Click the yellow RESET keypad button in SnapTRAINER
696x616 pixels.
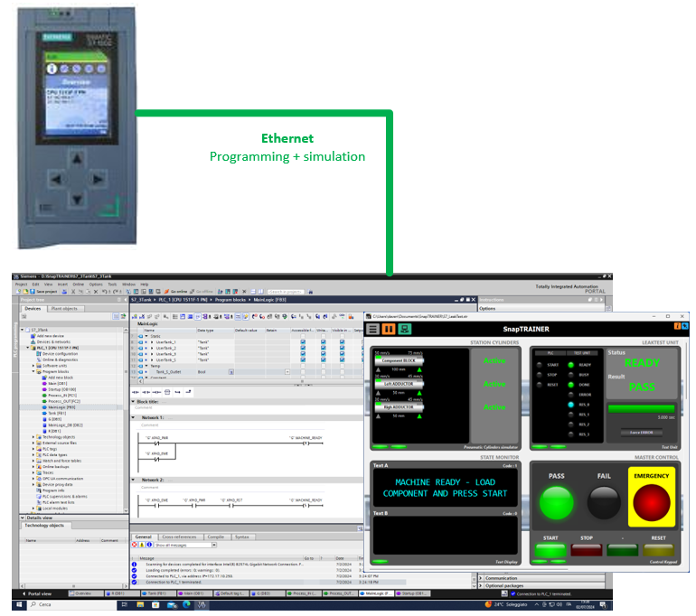click(x=659, y=550)
